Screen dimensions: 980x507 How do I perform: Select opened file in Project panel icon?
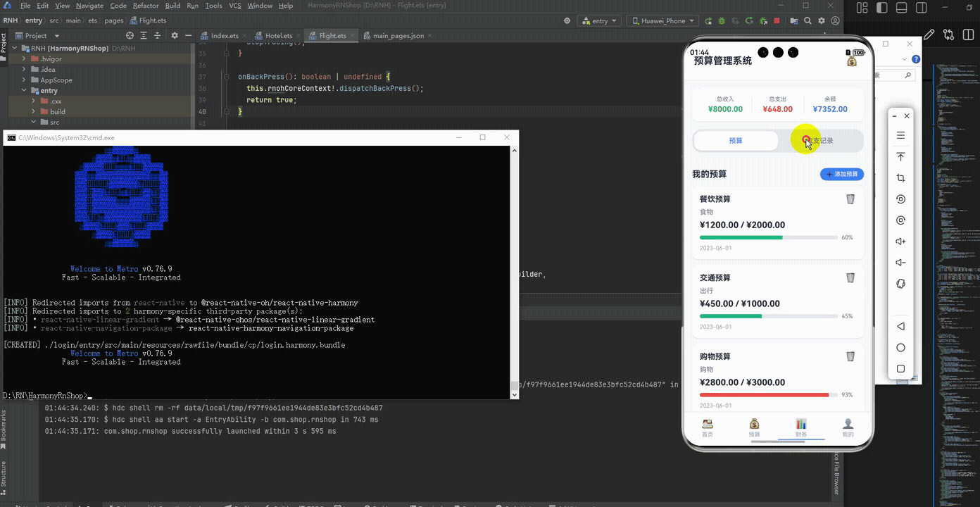[x=130, y=35]
